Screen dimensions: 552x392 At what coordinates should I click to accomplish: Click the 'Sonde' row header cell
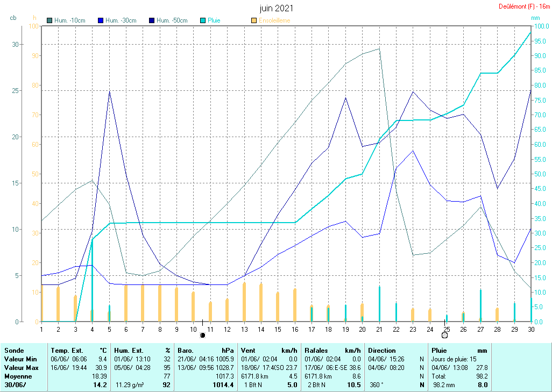click(x=15, y=351)
